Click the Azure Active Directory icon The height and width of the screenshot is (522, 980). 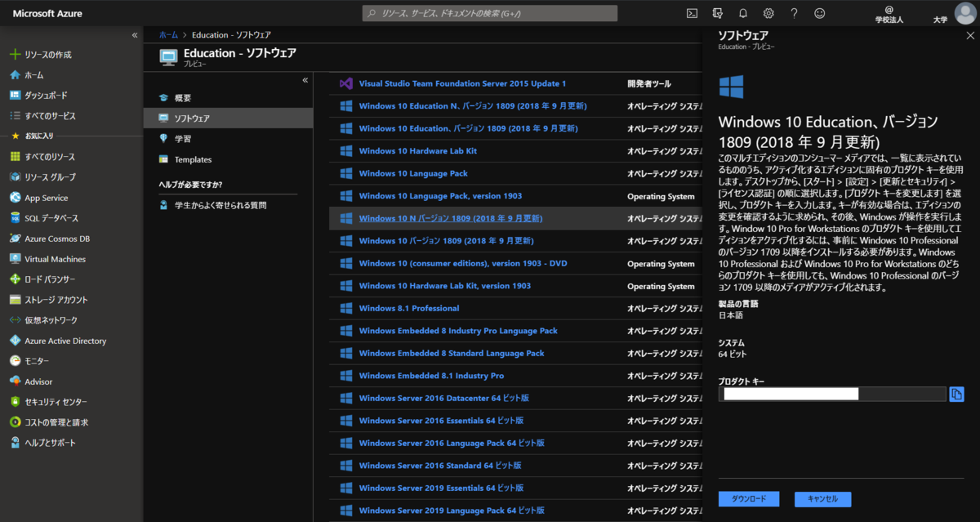coord(15,341)
